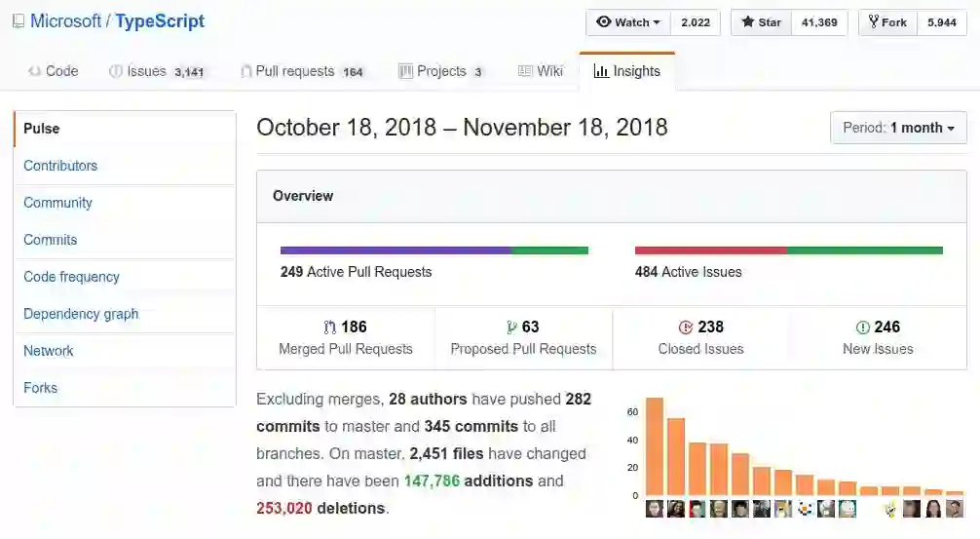The height and width of the screenshot is (539, 980).
Task: Open the Watch dropdown
Action: tap(628, 22)
